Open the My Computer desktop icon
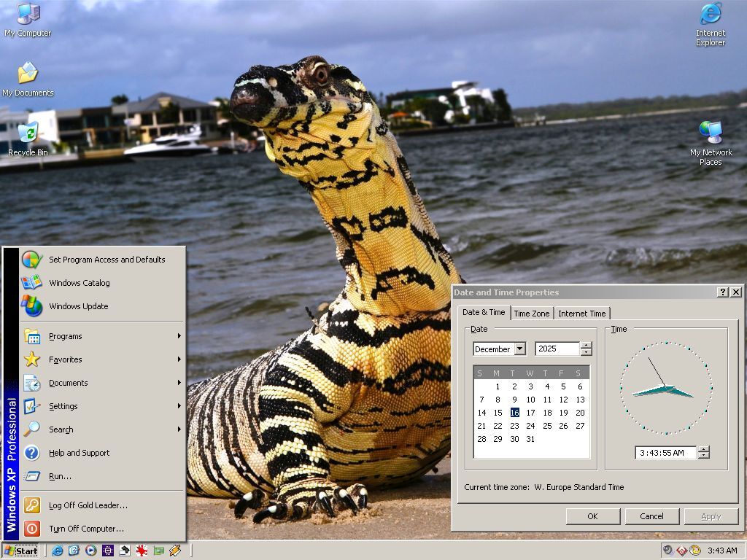 coord(28,20)
